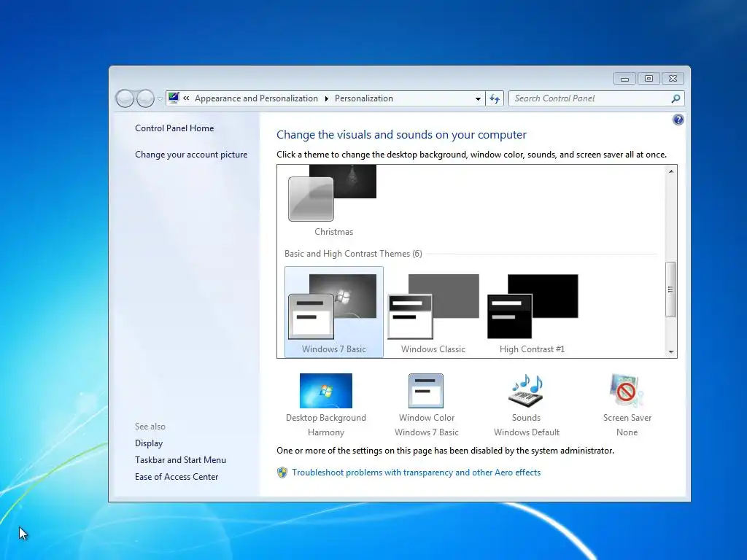
Task: Open the Display link under See also
Action: (x=149, y=443)
